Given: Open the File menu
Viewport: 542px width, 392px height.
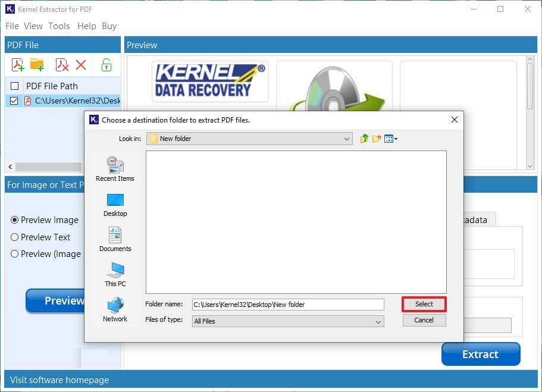Looking at the screenshot, I should point(12,26).
